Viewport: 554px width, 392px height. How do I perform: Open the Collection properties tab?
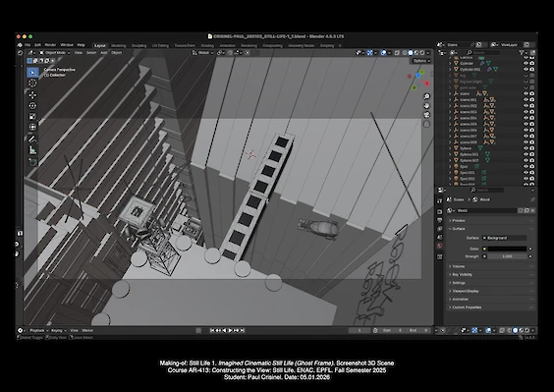point(439,256)
